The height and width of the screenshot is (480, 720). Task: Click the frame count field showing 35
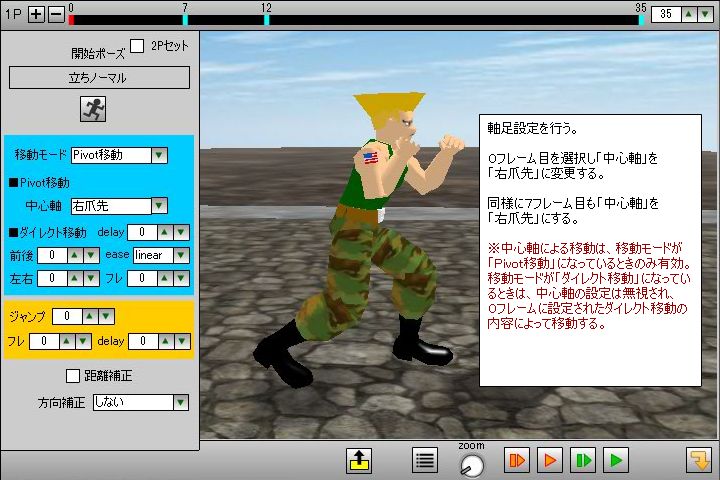(x=666, y=14)
